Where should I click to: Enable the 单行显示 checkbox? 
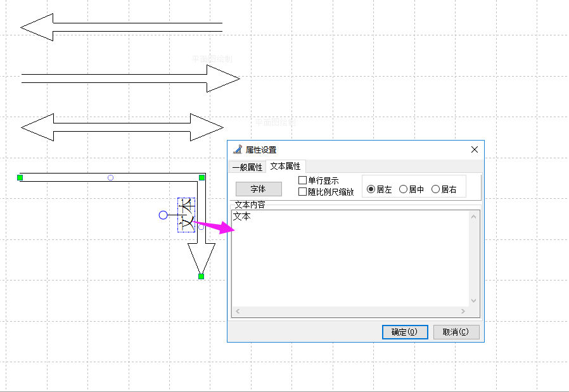point(302,180)
